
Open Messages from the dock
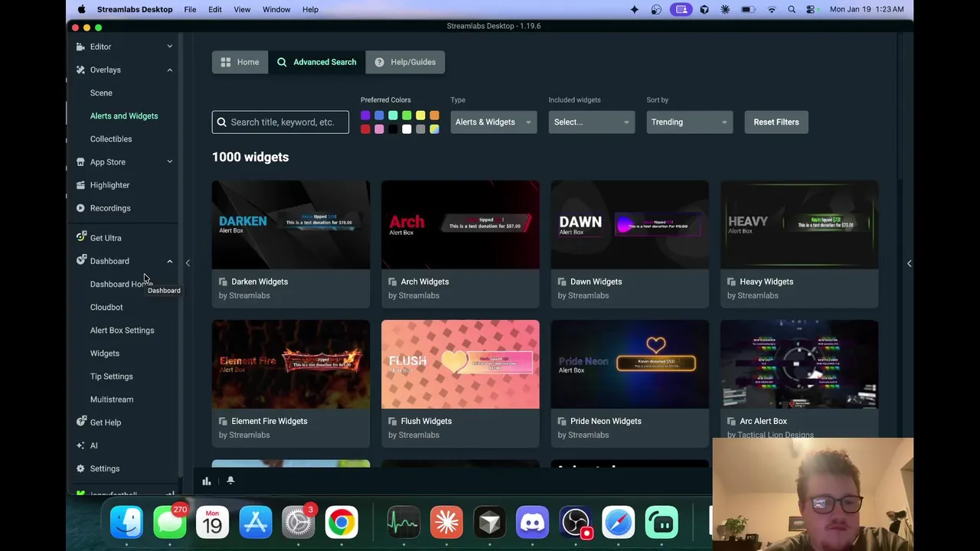(x=170, y=523)
